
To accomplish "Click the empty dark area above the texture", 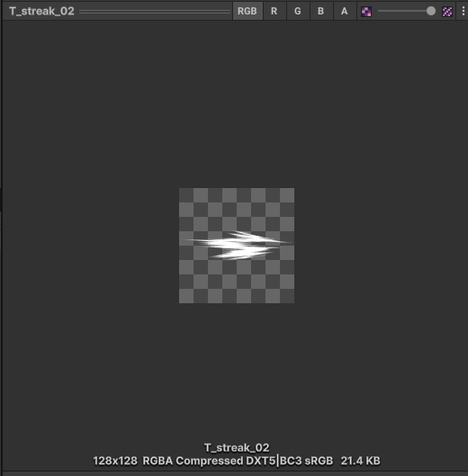I will point(237,103).
